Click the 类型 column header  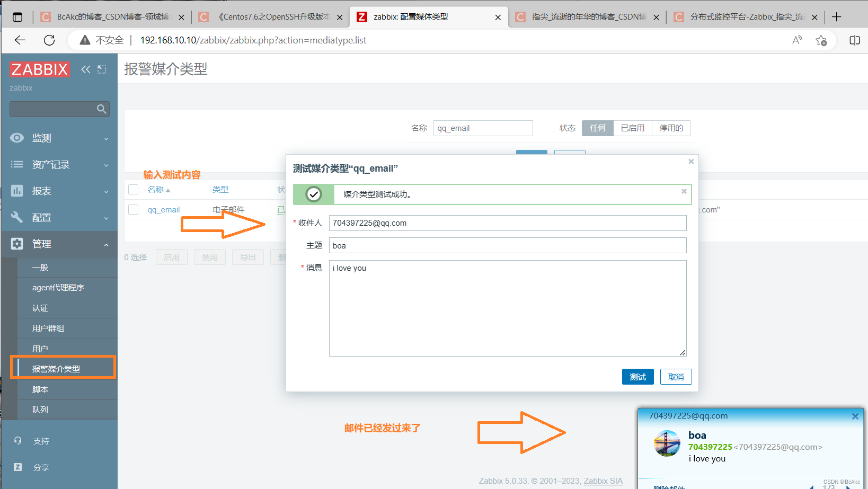pyautogui.click(x=220, y=189)
